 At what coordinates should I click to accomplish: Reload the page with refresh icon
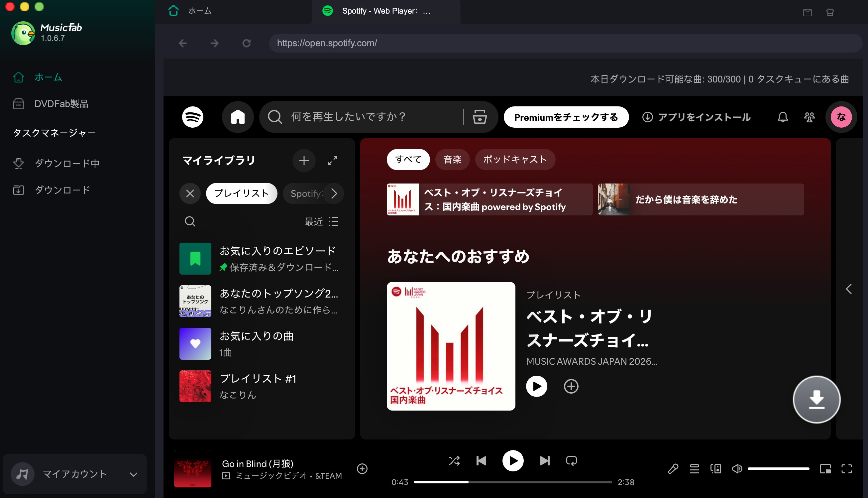[x=247, y=43]
